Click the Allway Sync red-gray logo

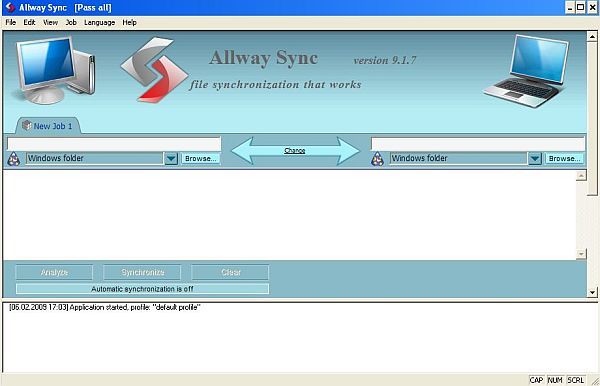coord(154,69)
